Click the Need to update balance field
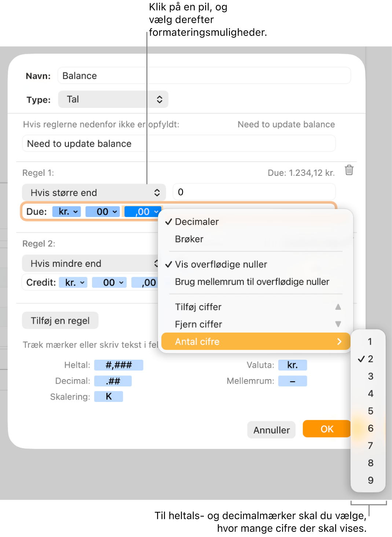This screenshot has height=537, width=392. pyautogui.click(x=179, y=144)
